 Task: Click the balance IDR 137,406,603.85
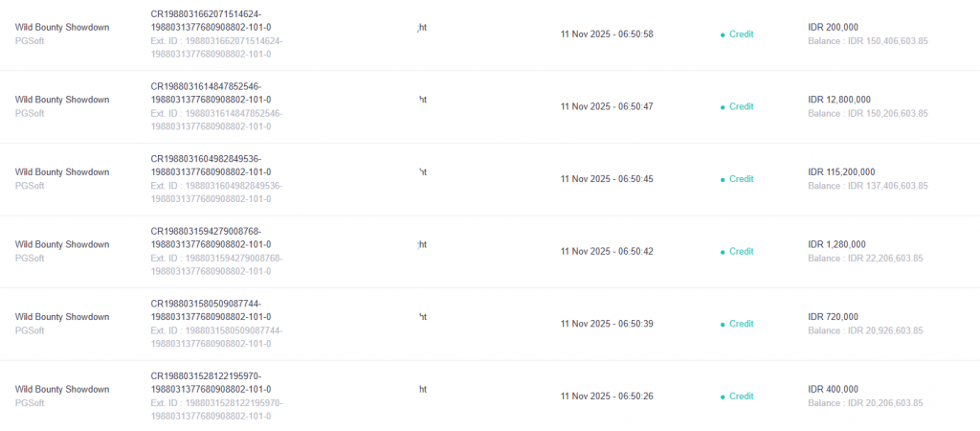click(x=868, y=187)
